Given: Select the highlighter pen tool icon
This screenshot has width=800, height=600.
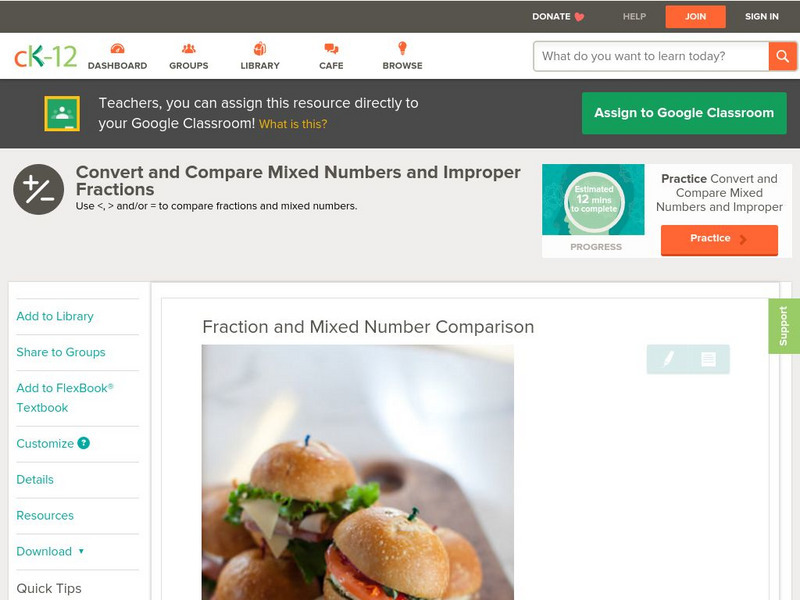Looking at the screenshot, I should (x=668, y=359).
